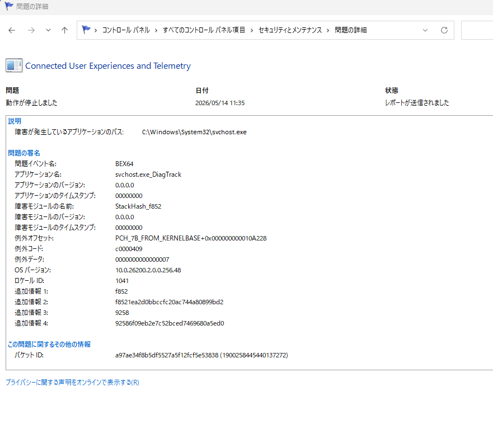The height and width of the screenshot is (448, 493).
Task: Select the OS version 10.0.26200.2.0.0.256.48
Action: point(148,270)
